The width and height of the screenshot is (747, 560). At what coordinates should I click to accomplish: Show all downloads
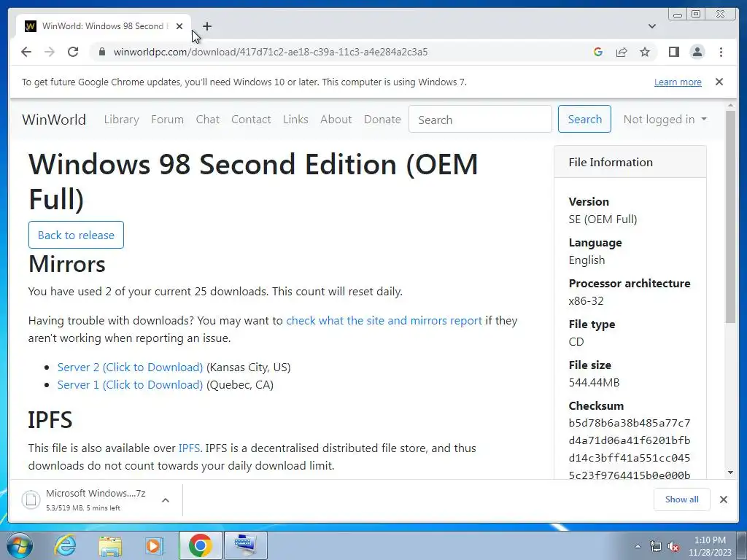[x=682, y=499]
